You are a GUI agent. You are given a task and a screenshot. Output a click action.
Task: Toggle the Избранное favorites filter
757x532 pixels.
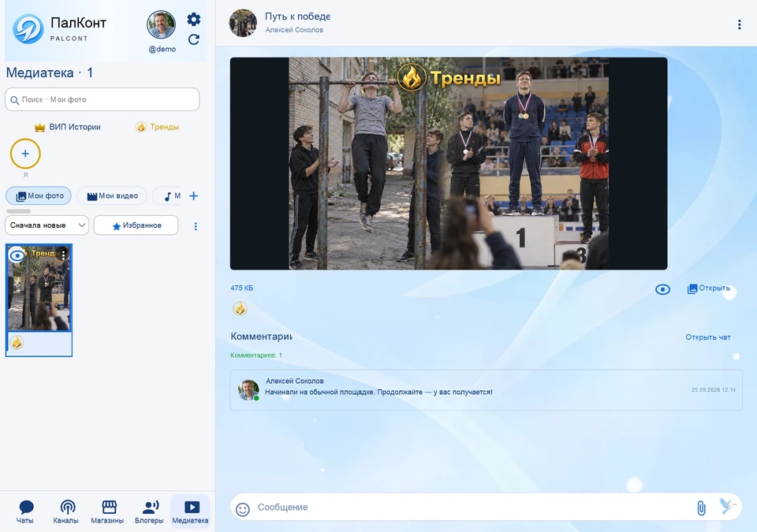(136, 225)
